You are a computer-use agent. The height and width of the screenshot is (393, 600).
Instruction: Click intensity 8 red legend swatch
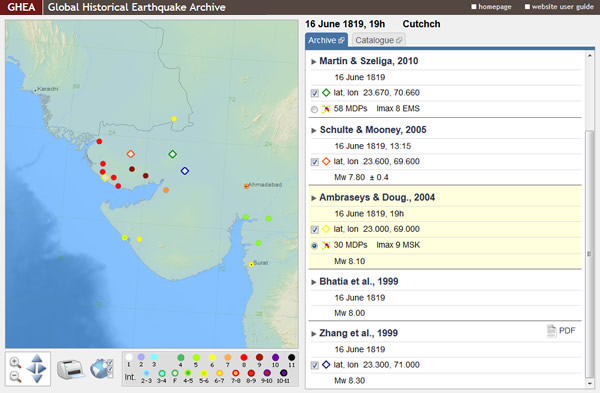pyautogui.click(x=244, y=357)
